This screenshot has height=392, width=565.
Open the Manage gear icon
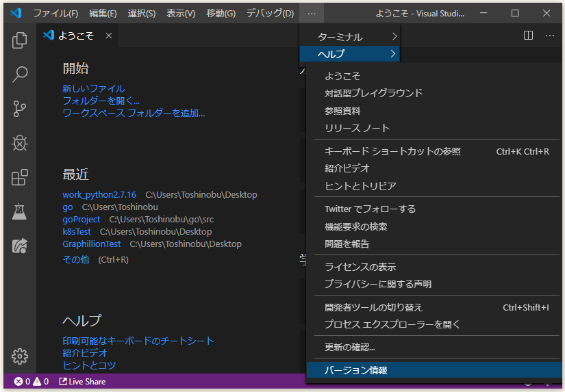click(19, 356)
